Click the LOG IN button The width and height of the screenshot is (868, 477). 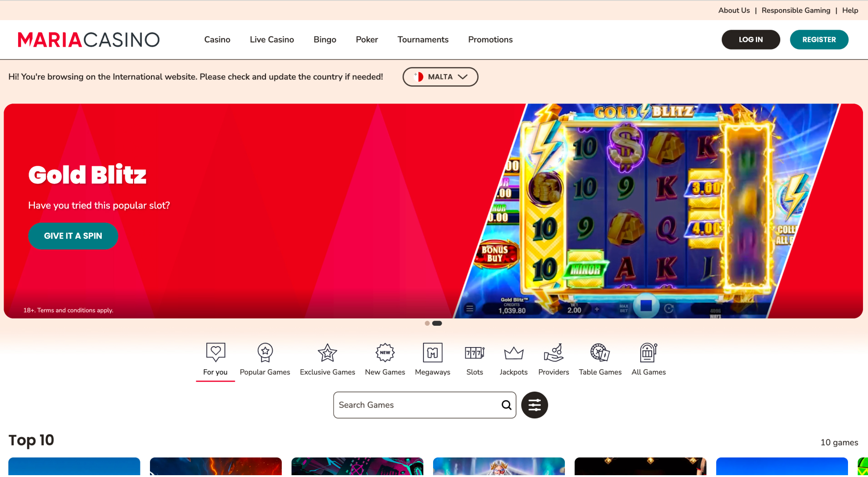[x=751, y=40]
